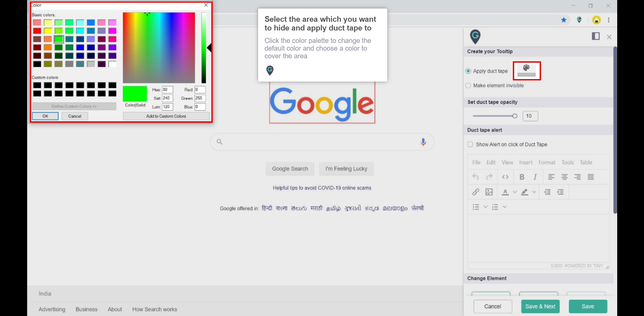
Task: Click the Hue value field
Action: pyautogui.click(x=167, y=89)
